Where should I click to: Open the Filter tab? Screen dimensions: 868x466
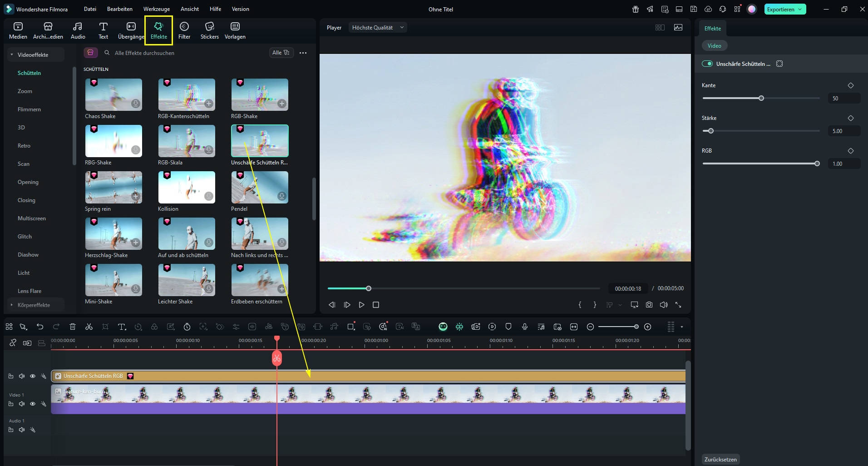pyautogui.click(x=184, y=30)
